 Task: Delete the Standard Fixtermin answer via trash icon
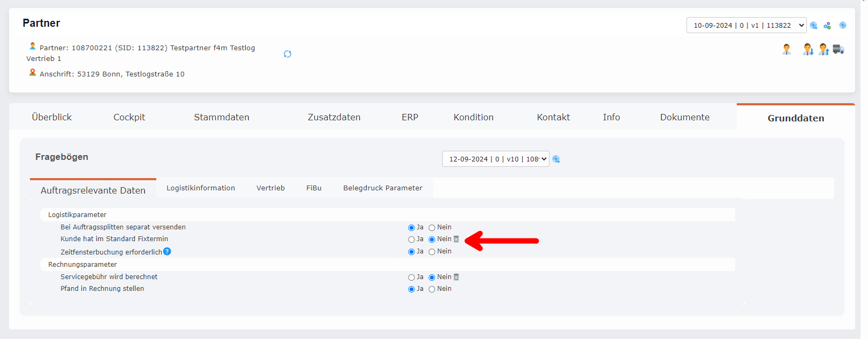(x=456, y=239)
